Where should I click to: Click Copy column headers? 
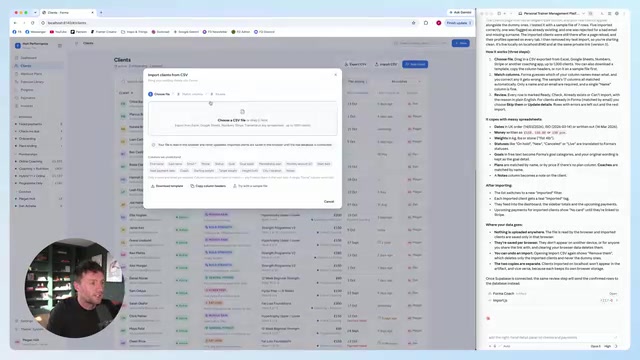click(x=208, y=186)
